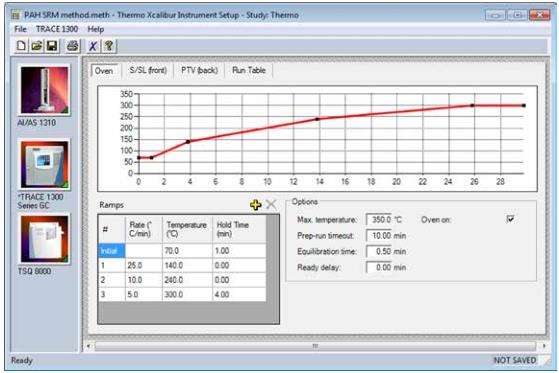Switch to the S/SL (front) tab
Image resolution: width=559 pixels, height=373 pixels.
pos(148,71)
